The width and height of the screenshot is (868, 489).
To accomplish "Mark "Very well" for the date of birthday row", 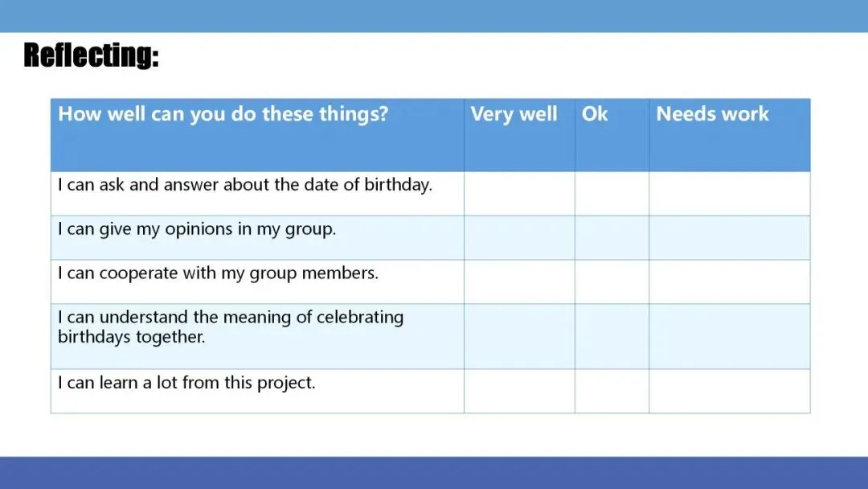I will click(x=519, y=194).
